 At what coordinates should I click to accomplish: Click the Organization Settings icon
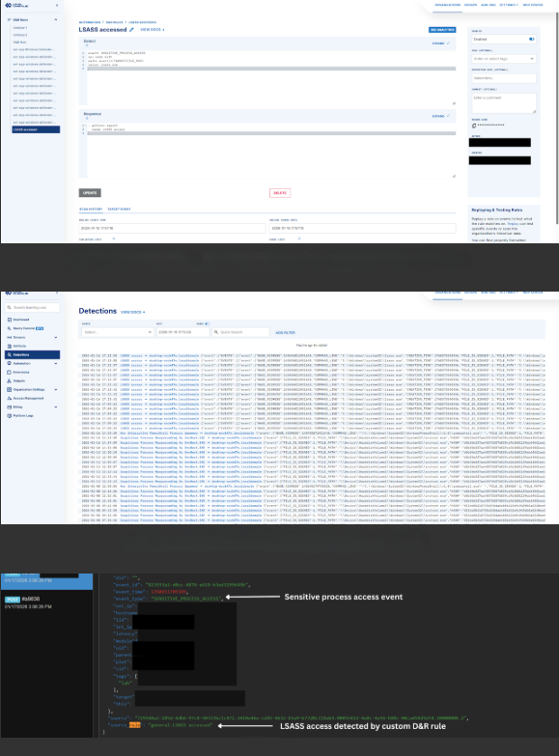[x=9, y=389]
